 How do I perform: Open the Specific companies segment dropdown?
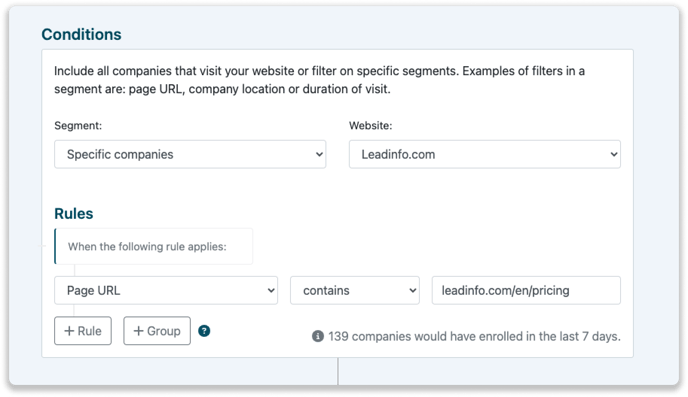(190, 154)
